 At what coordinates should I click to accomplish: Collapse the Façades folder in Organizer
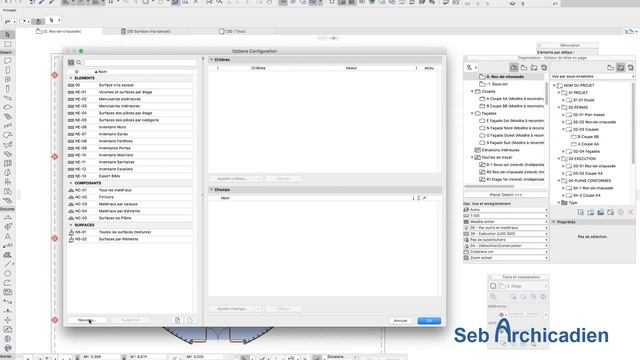472,113
